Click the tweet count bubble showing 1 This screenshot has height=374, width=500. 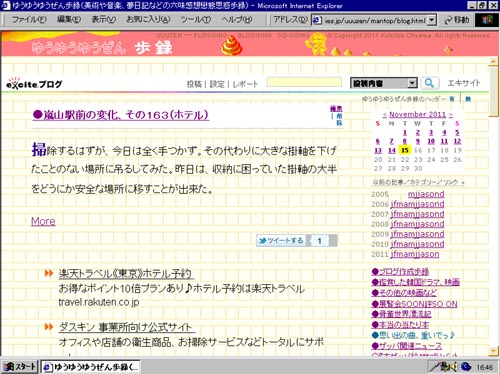coord(319,240)
